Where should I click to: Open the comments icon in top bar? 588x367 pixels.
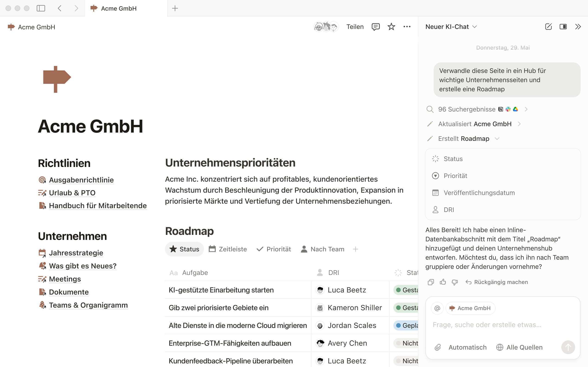pyautogui.click(x=375, y=27)
